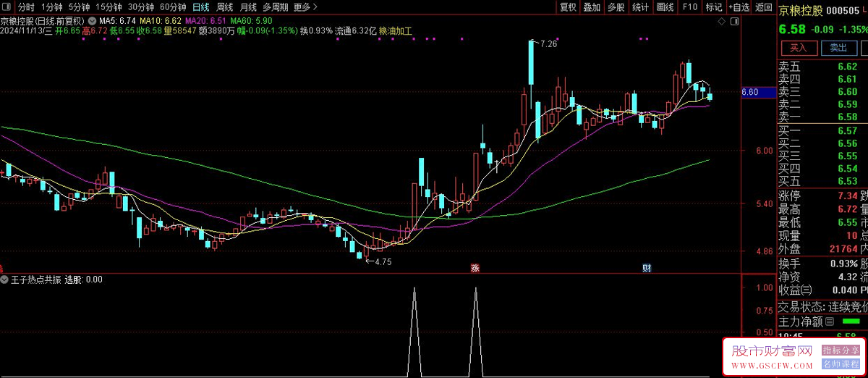Click the 外盘 21764 value
This screenshot has width=868, height=378.
842,248
